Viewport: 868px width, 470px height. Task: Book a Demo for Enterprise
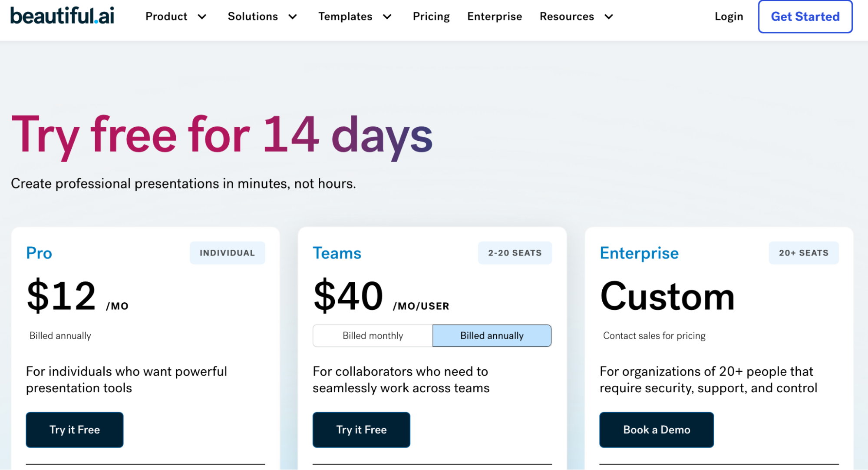(656, 430)
